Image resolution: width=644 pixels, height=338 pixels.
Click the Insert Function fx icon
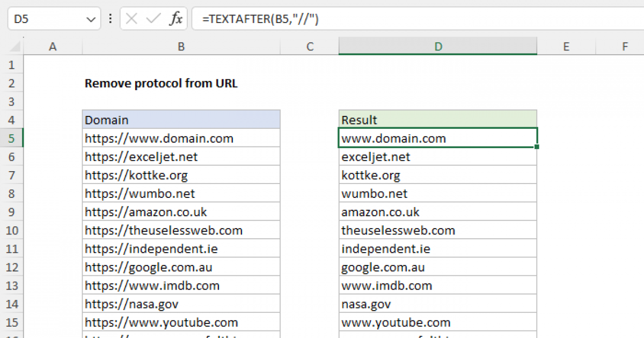175,19
